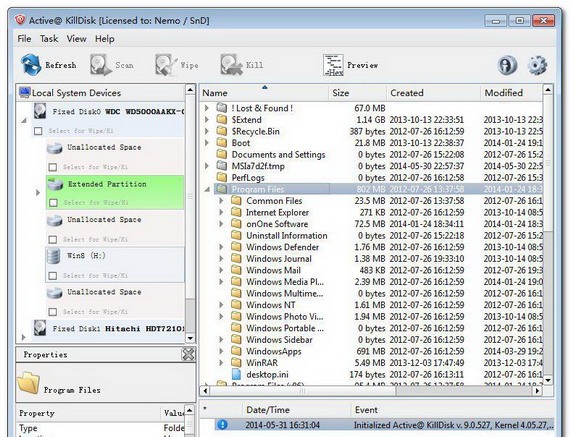Click the file list horizontal scrollbar thumb

(x=303, y=391)
